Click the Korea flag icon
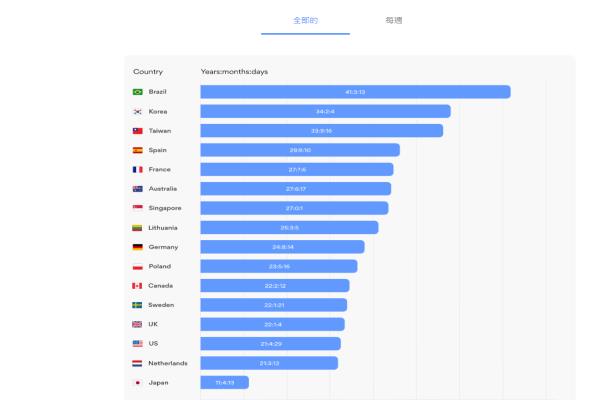 coord(138,111)
